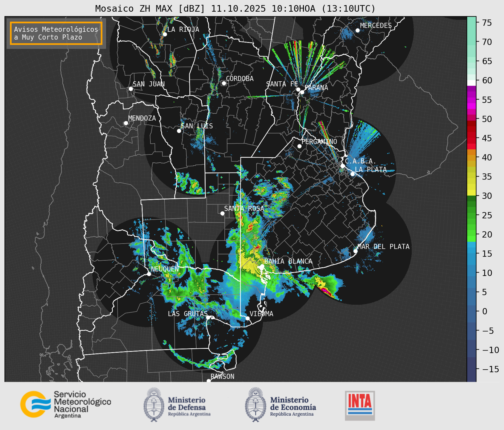Click the LAS GRUTAS label text
The height and width of the screenshot is (430, 504).
pyautogui.click(x=187, y=314)
